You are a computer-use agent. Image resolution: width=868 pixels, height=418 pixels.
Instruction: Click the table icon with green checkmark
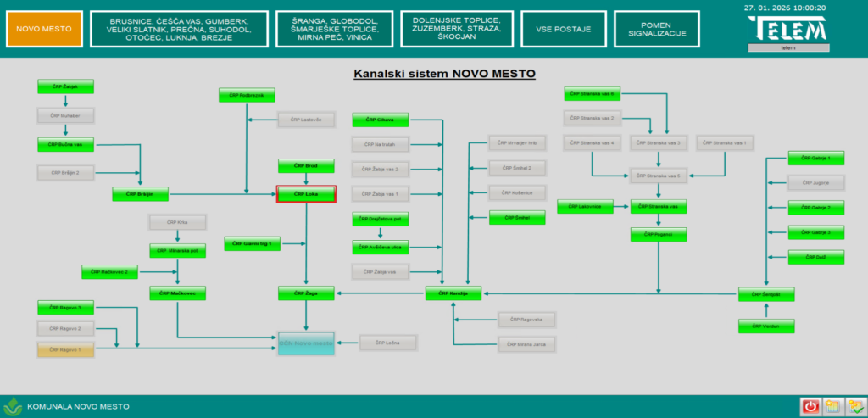[x=854, y=406]
